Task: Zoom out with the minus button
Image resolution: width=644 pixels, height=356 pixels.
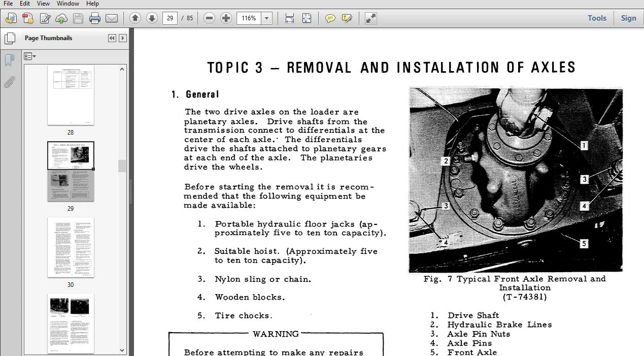Action: coord(209,18)
